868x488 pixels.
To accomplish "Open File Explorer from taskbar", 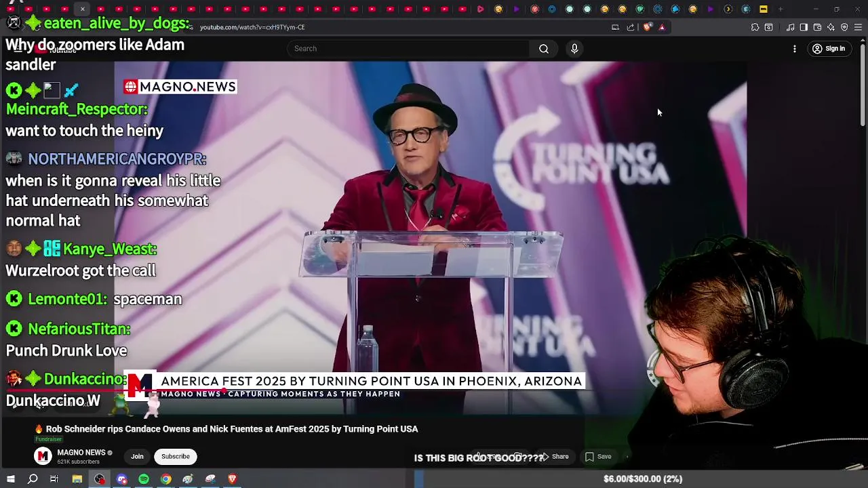I will pyautogui.click(x=77, y=479).
